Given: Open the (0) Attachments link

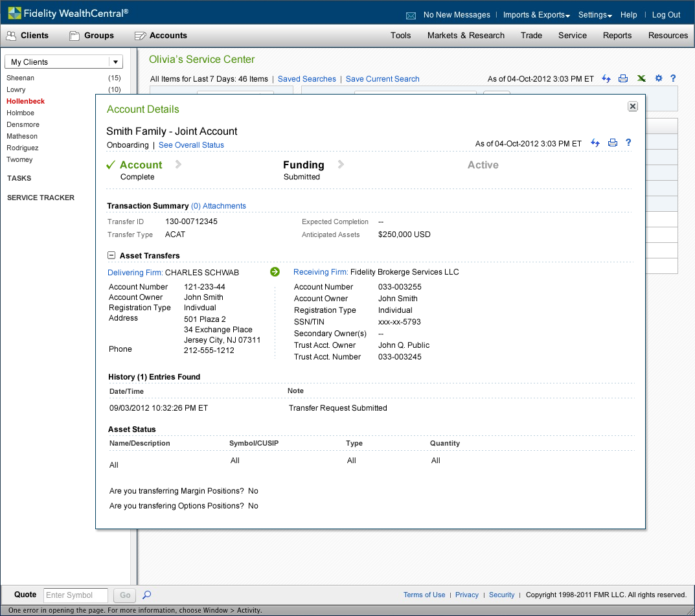Looking at the screenshot, I should [218, 206].
